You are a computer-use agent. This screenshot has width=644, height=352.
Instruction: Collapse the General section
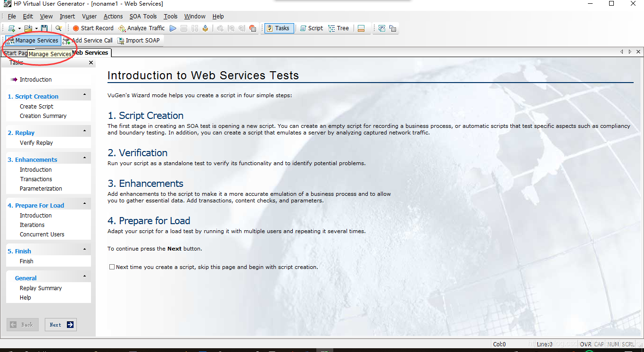tap(84, 276)
